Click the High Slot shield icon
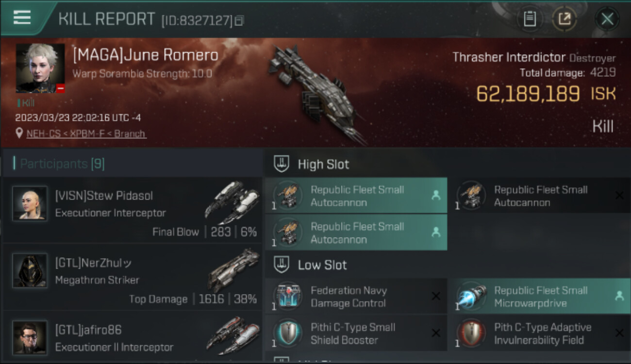 (282, 164)
